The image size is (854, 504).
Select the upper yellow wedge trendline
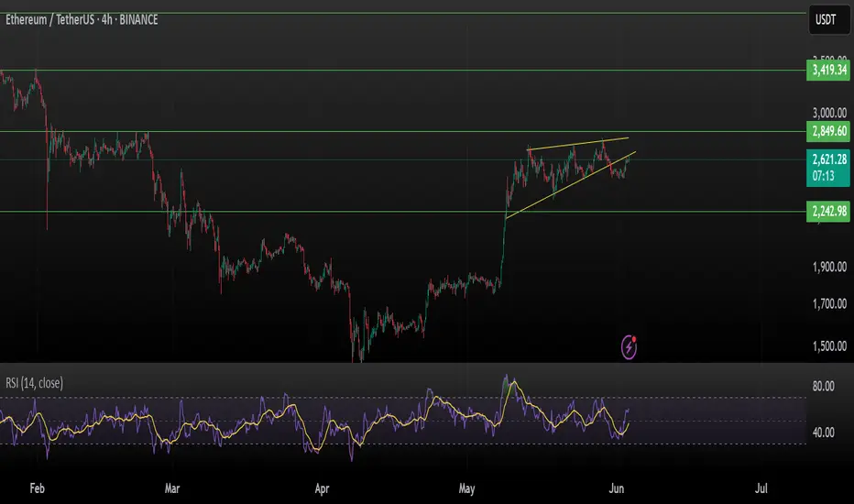(577, 143)
